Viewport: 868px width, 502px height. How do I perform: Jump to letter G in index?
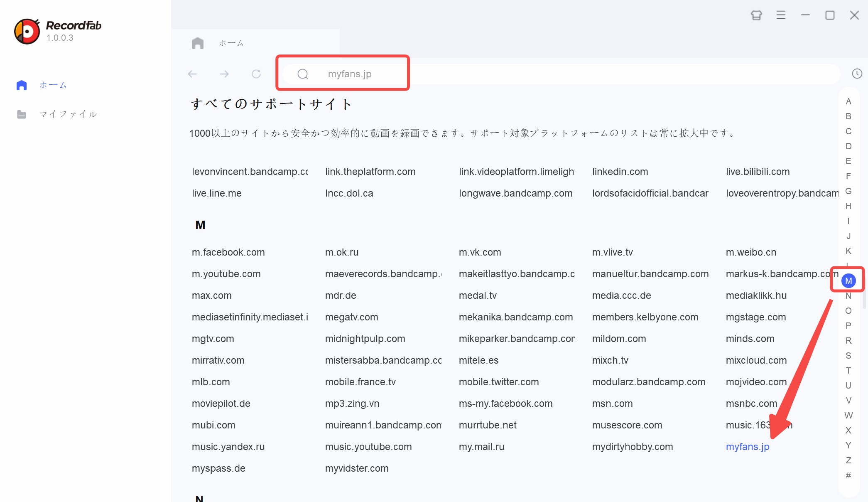pyautogui.click(x=848, y=191)
